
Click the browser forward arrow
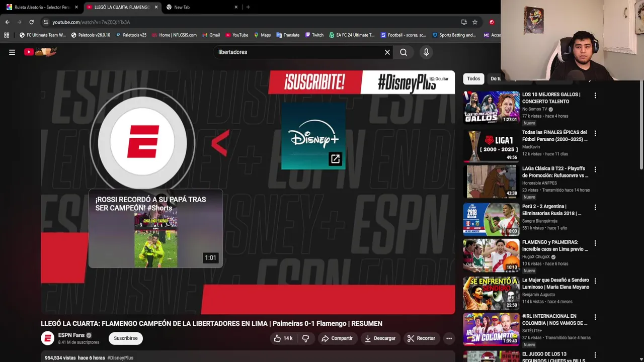pos(19,22)
